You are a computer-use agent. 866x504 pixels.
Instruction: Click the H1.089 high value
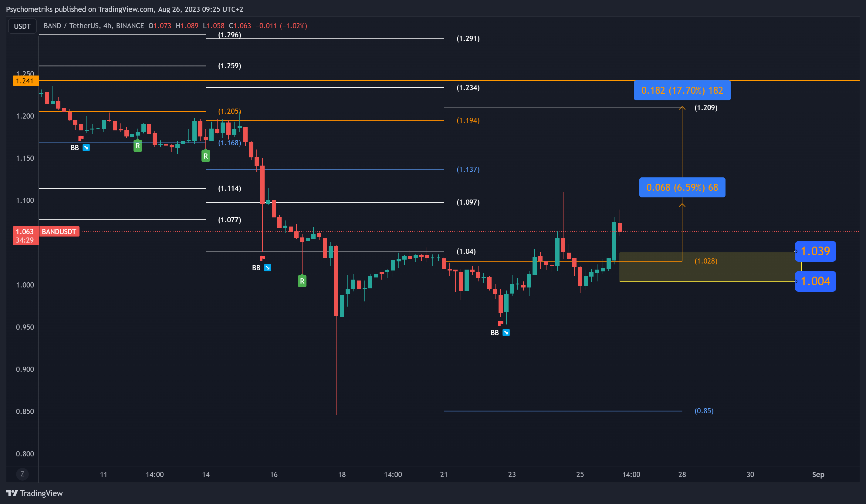point(187,26)
